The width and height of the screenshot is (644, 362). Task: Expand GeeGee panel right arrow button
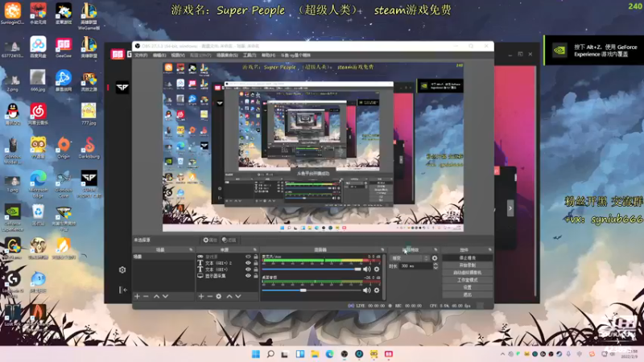click(x=510, y=208)
